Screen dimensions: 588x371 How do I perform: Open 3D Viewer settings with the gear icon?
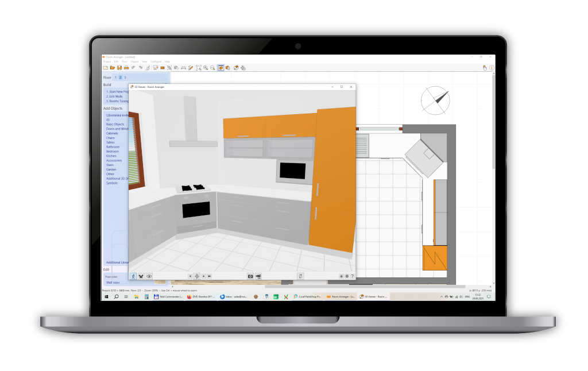[347, 275]
